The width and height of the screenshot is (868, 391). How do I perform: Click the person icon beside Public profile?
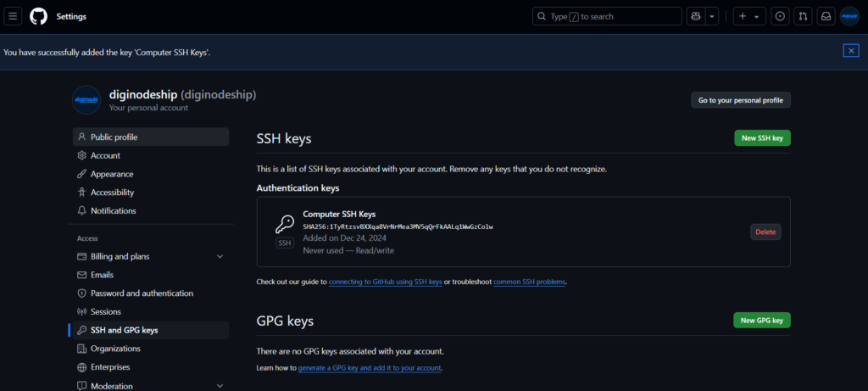point(82,137)
